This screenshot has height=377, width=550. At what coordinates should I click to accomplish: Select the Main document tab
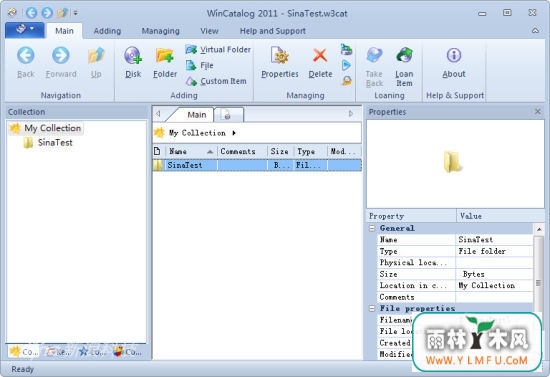196,115
